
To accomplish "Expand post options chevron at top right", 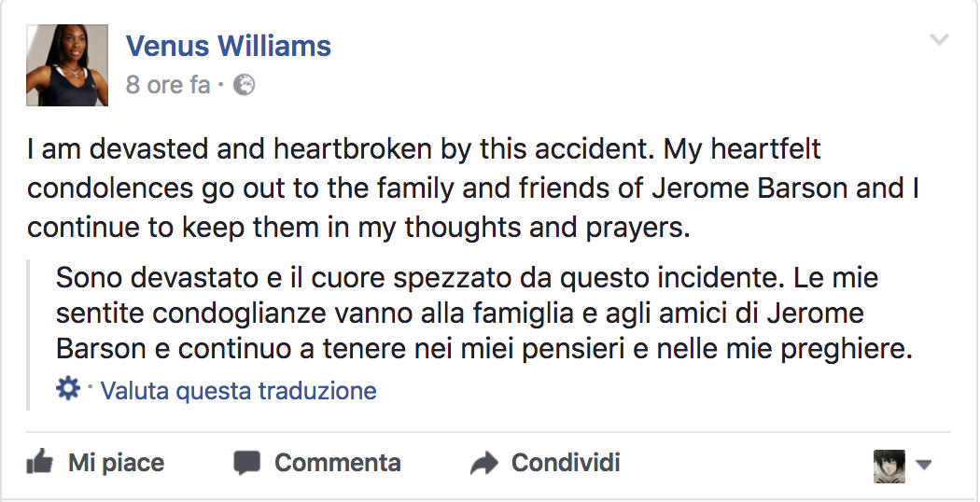I will click(940, 40).
